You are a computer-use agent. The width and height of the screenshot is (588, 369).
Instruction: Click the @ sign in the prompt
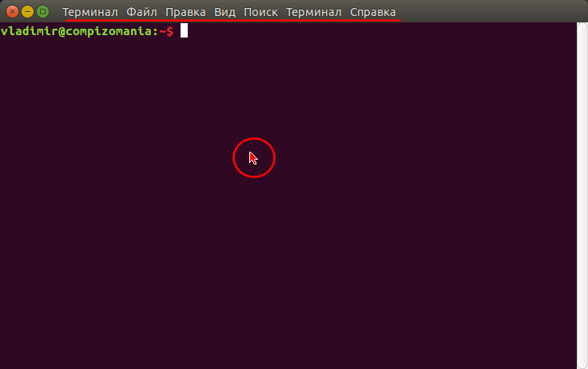(x=62, y=31)
